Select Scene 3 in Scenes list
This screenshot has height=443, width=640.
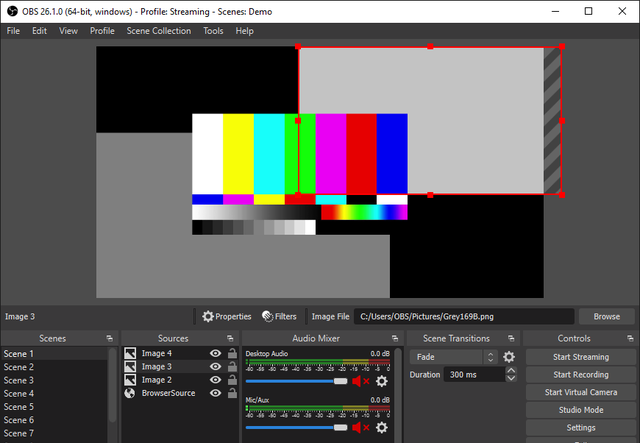[x=55, y=380]
